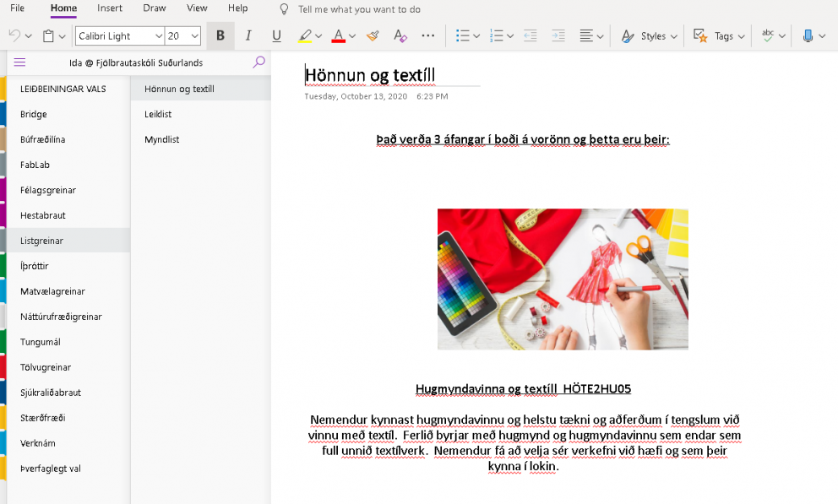The height and width of the screenshot is (504, 838).
Task: Open the navigation hamburger icon
Action: (x=19, y=62)
